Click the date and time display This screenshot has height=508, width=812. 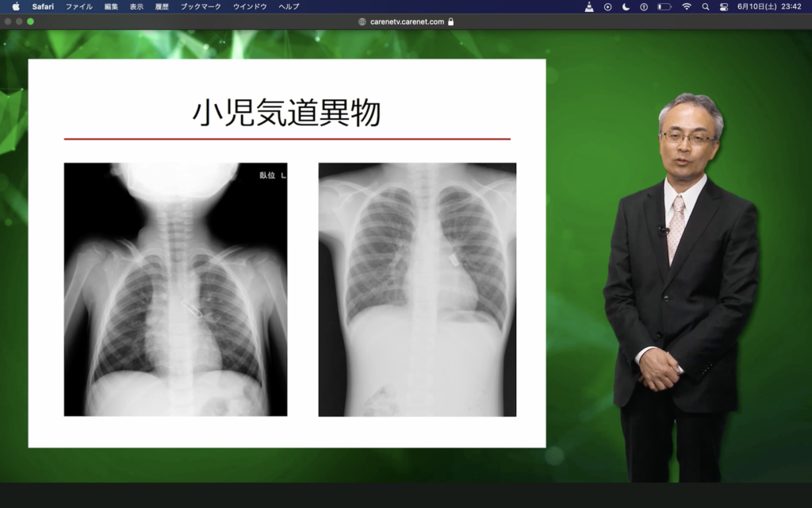point(769,6)
